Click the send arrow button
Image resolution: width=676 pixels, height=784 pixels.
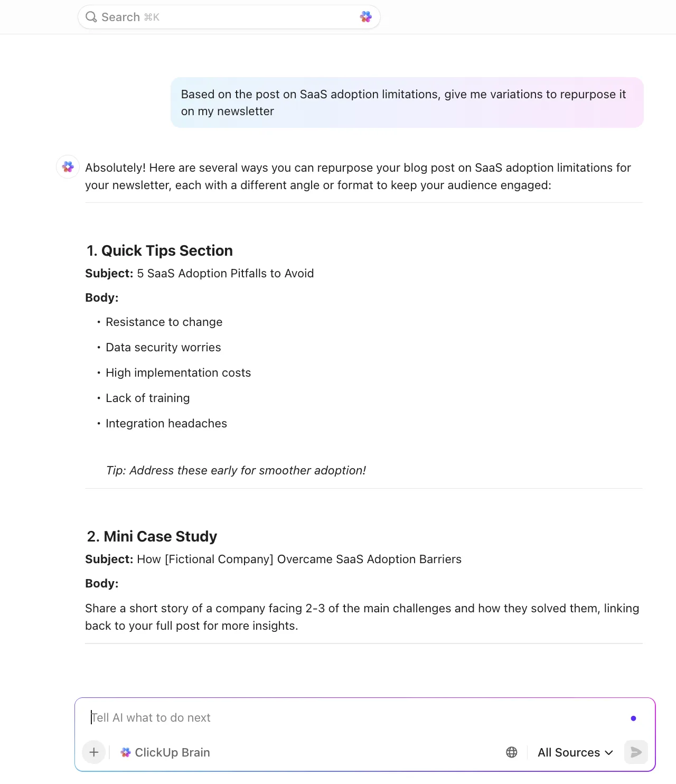tap(636, 752)
